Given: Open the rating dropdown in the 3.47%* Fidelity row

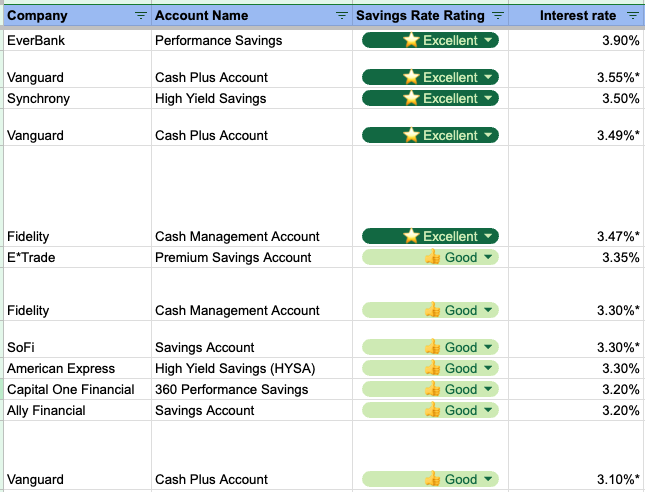Looking at the screenshot, I should coord(488,236).
